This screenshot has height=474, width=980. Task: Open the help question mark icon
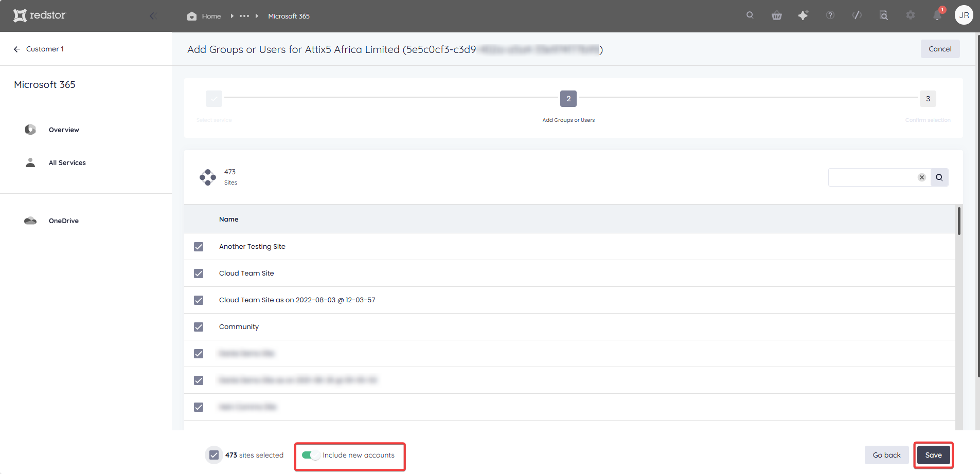click(x=830, y=15)
